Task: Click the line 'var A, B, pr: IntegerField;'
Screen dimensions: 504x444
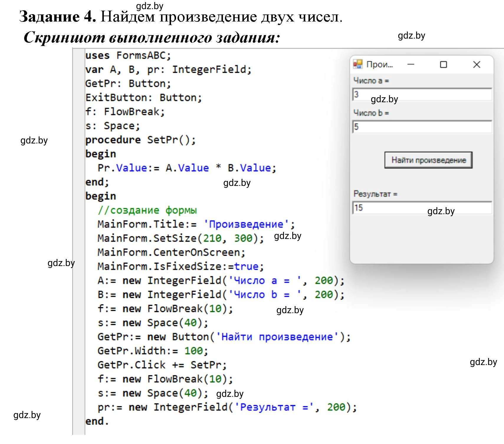Action: [x=168, y=70]
